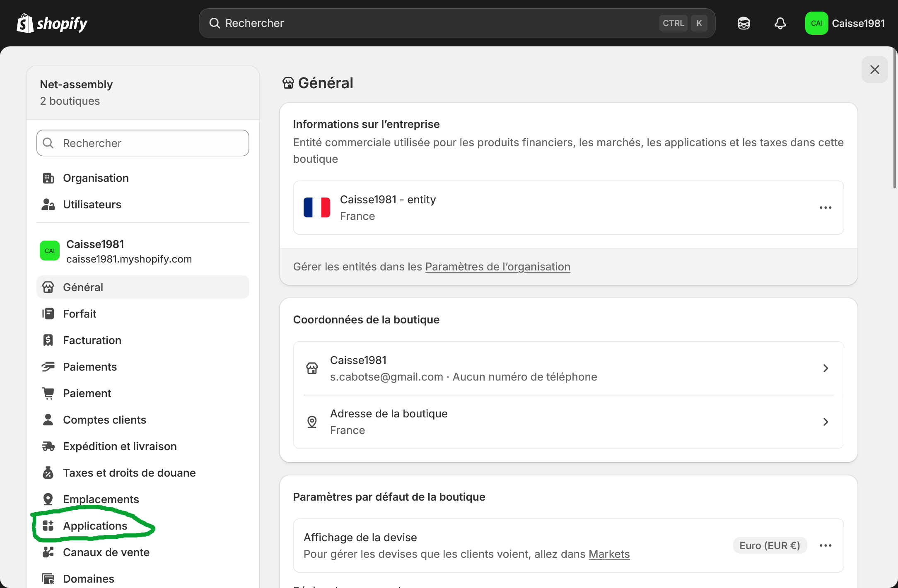Click the CTRL K shortcut badge

pos(683,23)
